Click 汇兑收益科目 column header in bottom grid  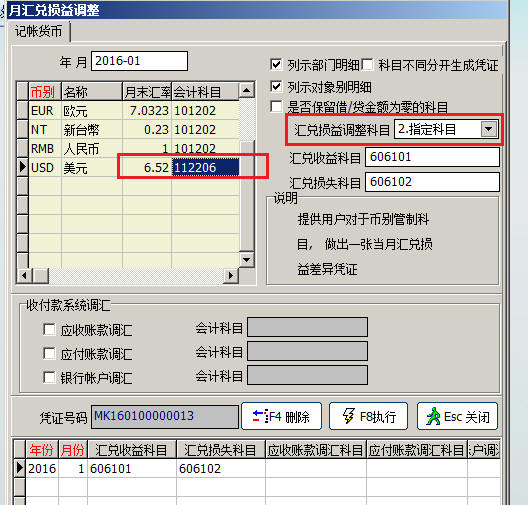(132, 450)
